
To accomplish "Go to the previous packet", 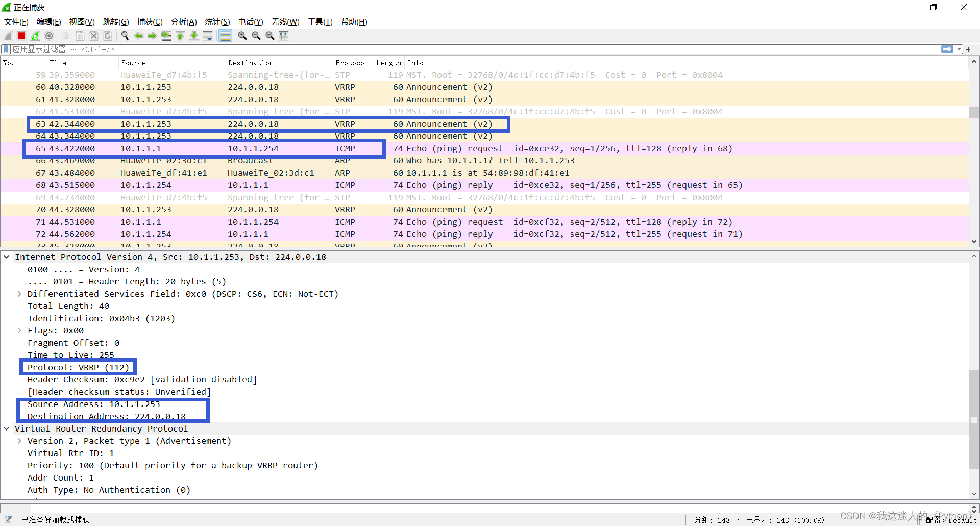I will pos(139,36).
